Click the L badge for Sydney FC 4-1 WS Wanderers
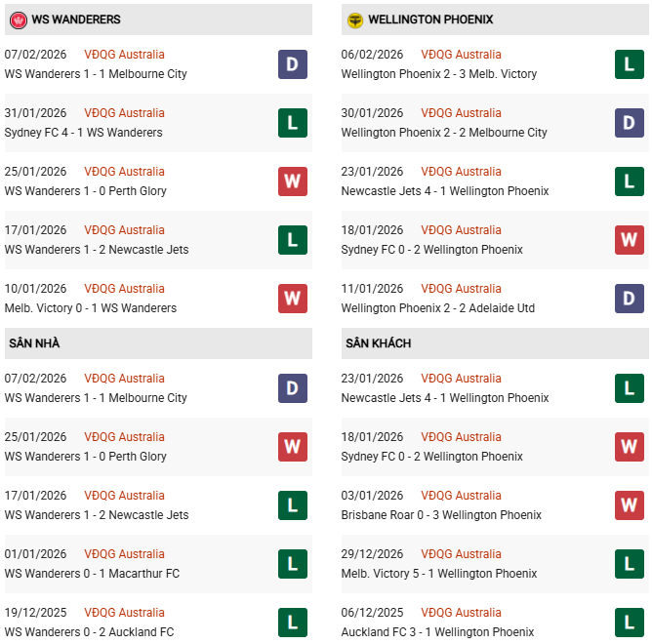The width and height of the screenshot is (652, 644). tap(293, 123)
